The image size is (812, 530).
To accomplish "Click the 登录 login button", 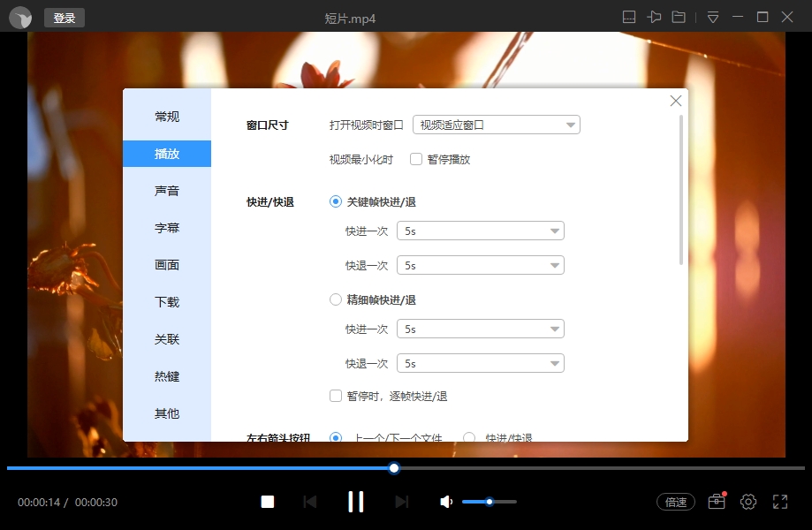I will tap(64, 17).
